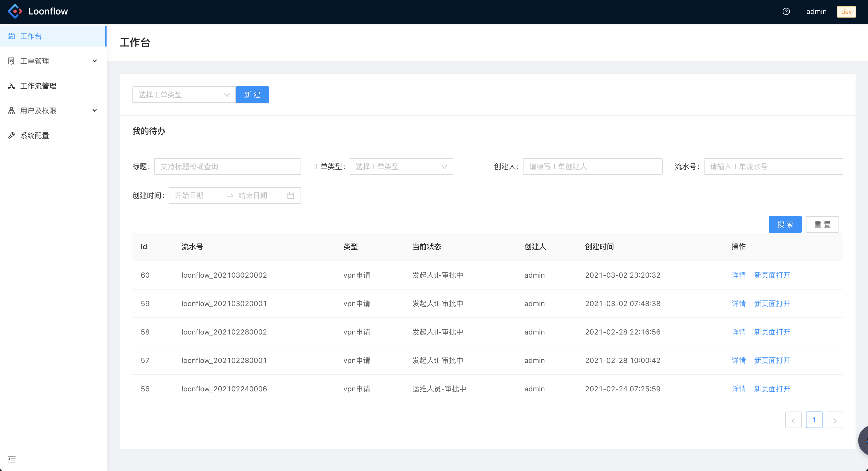
Task: Click the 创建时间 column header
Action: [600, 247]
